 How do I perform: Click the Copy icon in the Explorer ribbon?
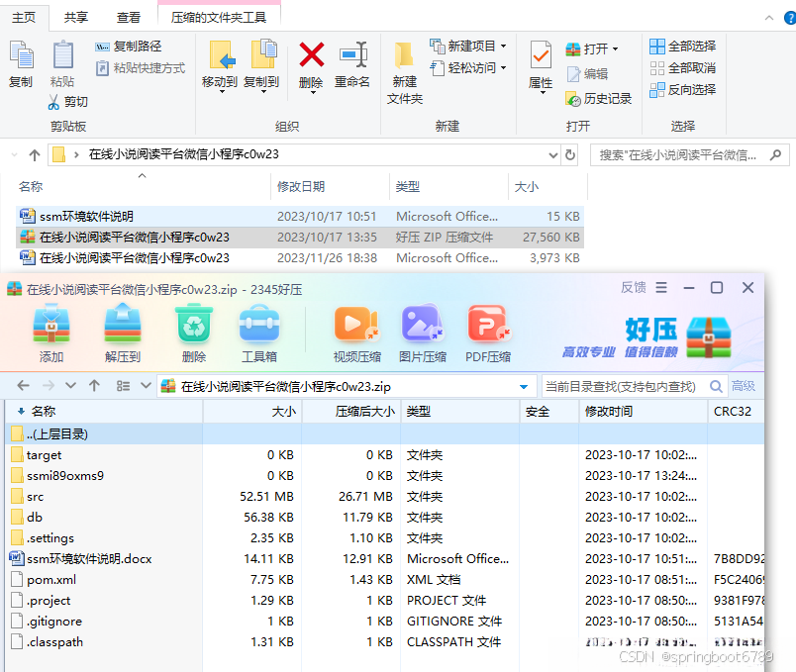click(x=22, y=54)
